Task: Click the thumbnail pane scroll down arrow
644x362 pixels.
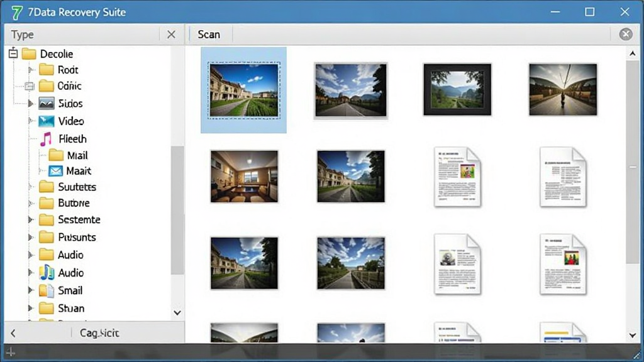Action: [633, 336]
